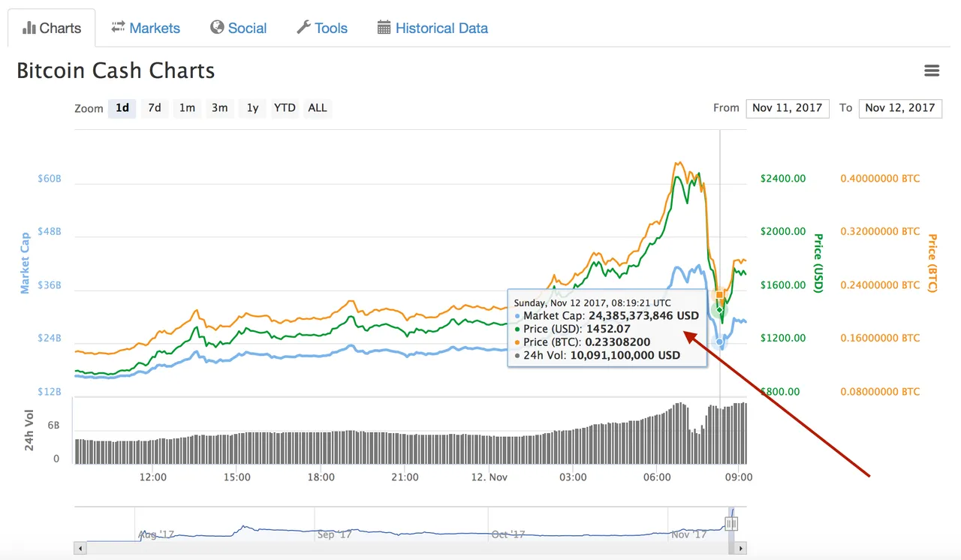Click the tooltip 24h Vol value line
The width and height of the screenshot is (961, 560).
597,355
